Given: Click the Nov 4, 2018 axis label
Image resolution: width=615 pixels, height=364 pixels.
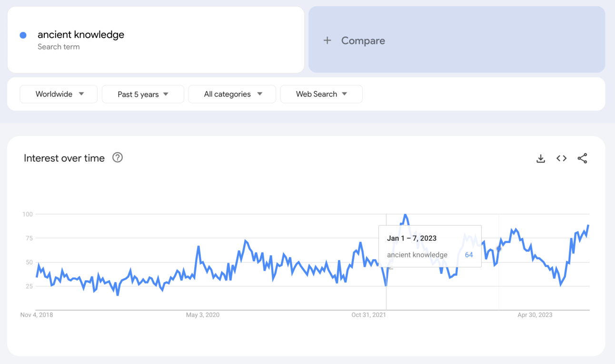Looking at the screenshot, I should pos(37,315).
